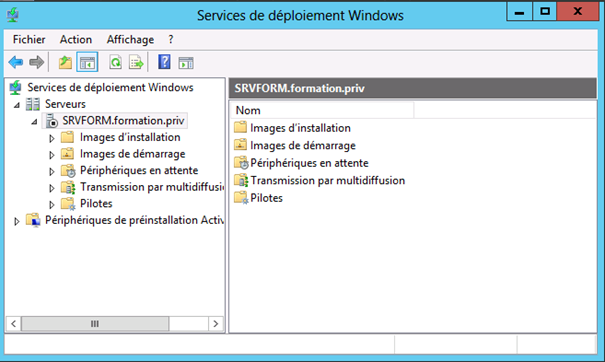The height and width of the screenshot is (362, 605).
Task: Click the SRVFORM server icon in tree
Action: (51, 121)
